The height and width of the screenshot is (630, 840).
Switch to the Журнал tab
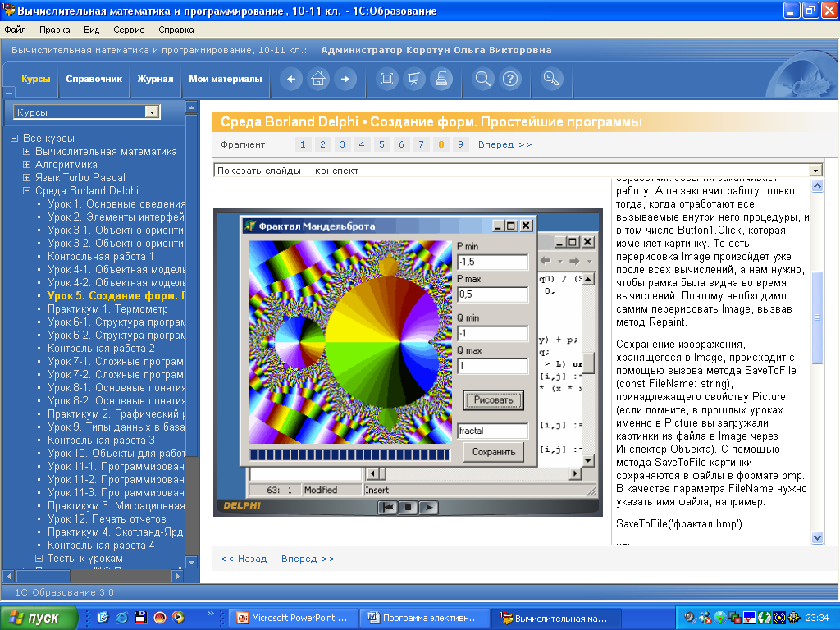[155, 80]
